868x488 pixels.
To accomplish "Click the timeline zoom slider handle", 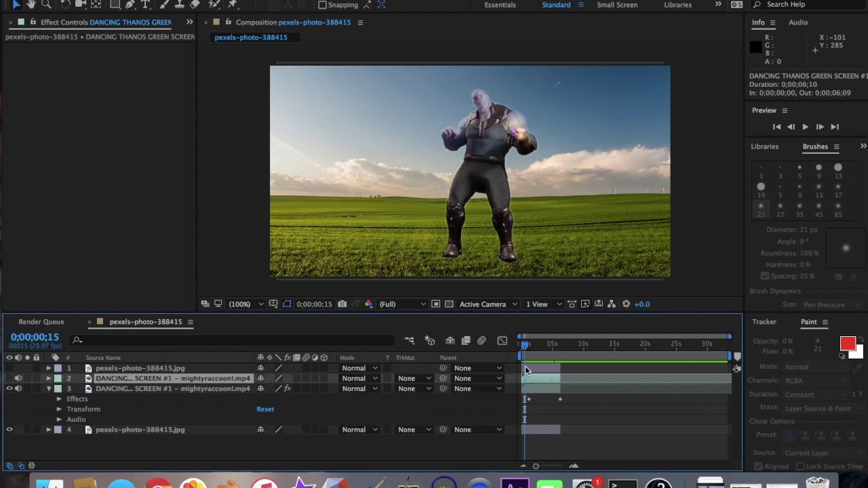I will (536, 466).
